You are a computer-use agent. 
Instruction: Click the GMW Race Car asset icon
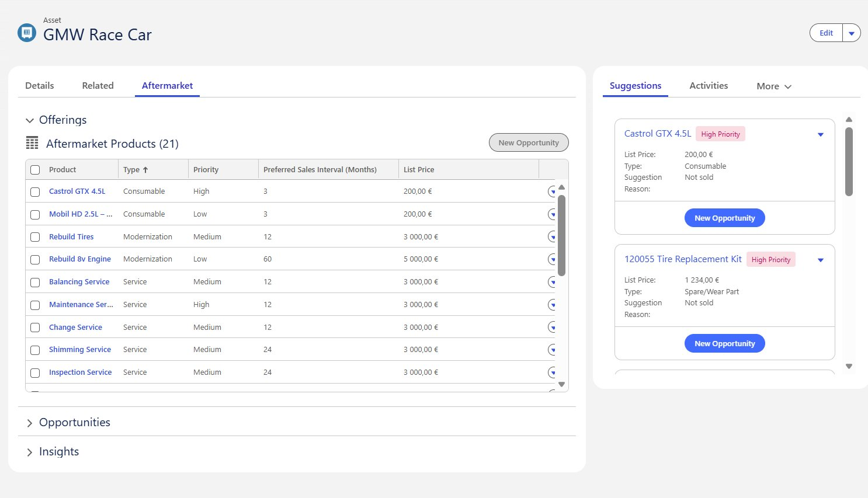coord(27,33)
